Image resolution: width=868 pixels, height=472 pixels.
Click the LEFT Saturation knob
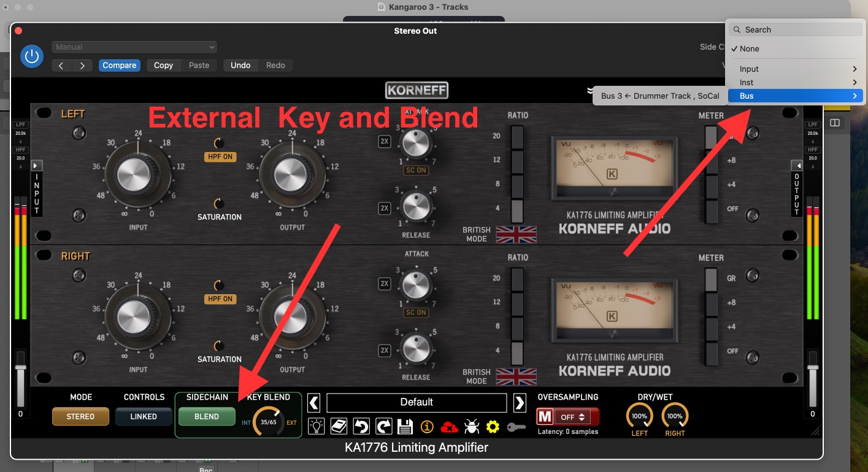tap(218, 204)
